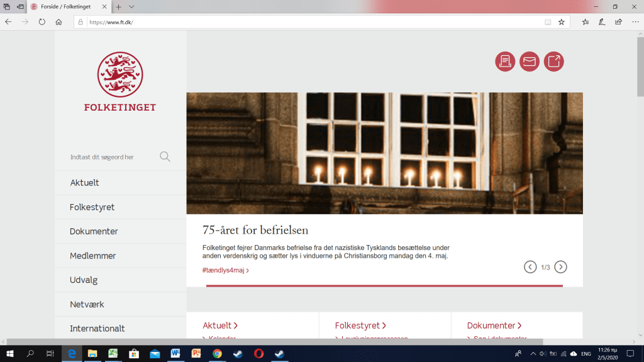Open Medlemmer in the sidebar menu
The height and width of the screenshot is (362, 644).
pyautogui.click(x=92, y=256)
